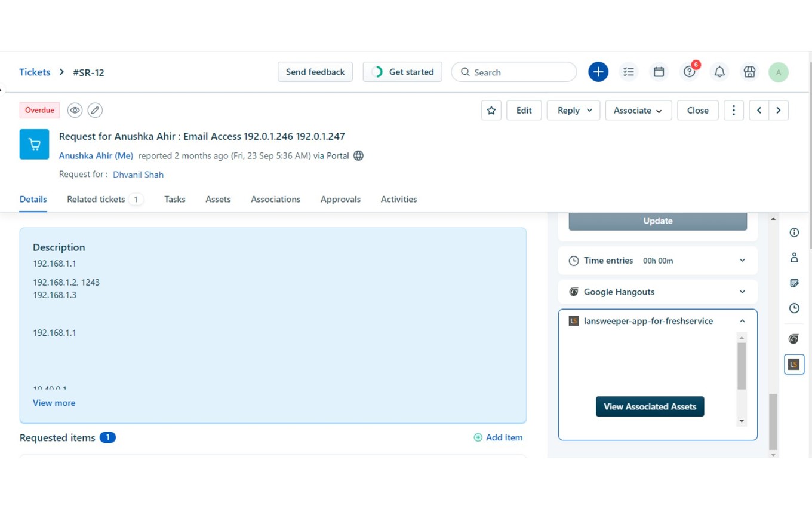Open the Reply dropdown
Image resolution: width=812 pixels, height=508 pixels.
tap(573, 110)
